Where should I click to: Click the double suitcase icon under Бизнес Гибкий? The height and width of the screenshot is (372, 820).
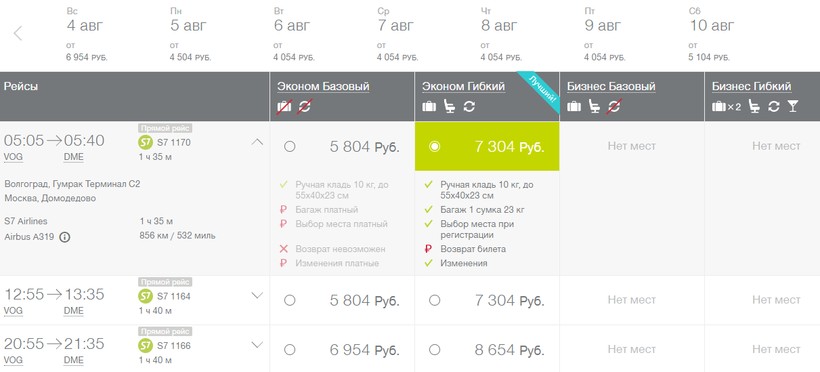click(726, 106)
